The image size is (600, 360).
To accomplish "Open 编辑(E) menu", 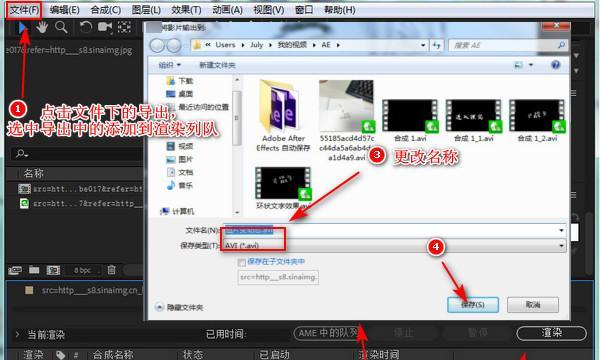I will coord(64,10).
